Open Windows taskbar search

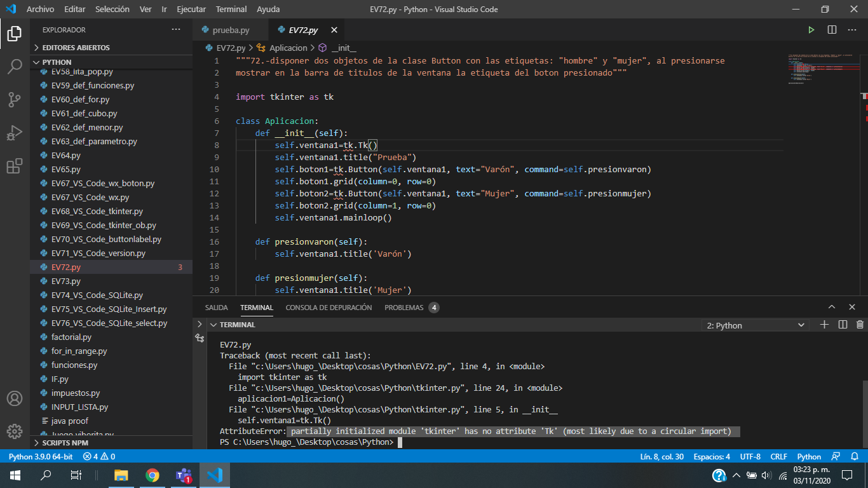tap(46, 475)
